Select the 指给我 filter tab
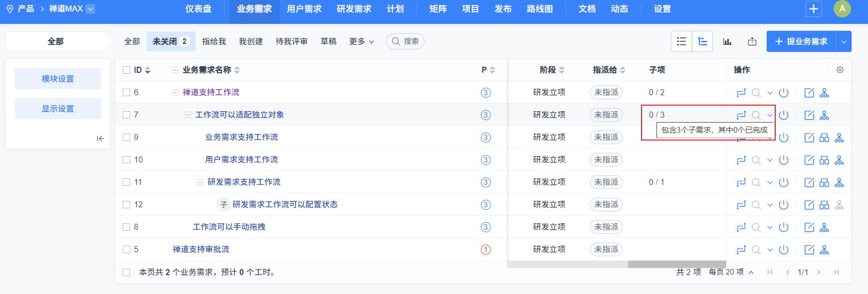Viewport: 868px width, 294px height. pos(214,41)
